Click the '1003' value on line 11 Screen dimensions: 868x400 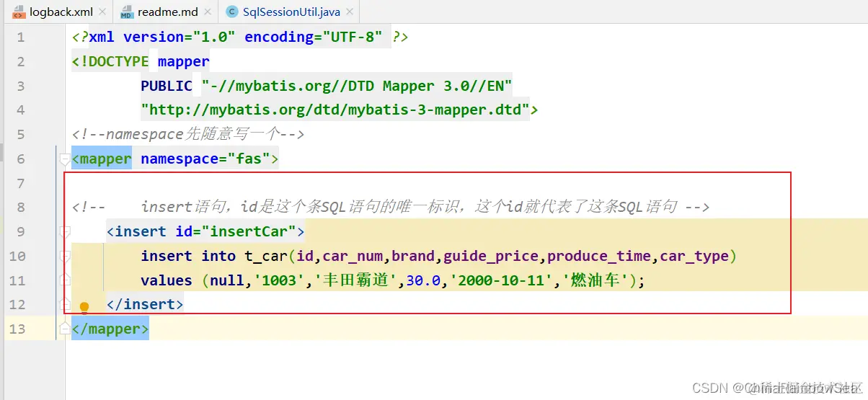pyautogui.click(x=279, y=280)
